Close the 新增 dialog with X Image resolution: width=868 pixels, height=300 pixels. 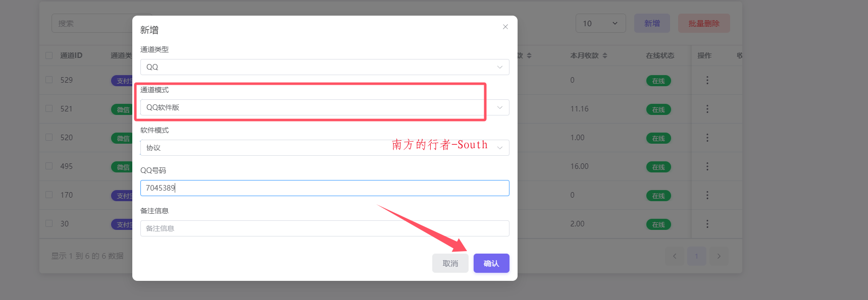click(x=505, y=27)
